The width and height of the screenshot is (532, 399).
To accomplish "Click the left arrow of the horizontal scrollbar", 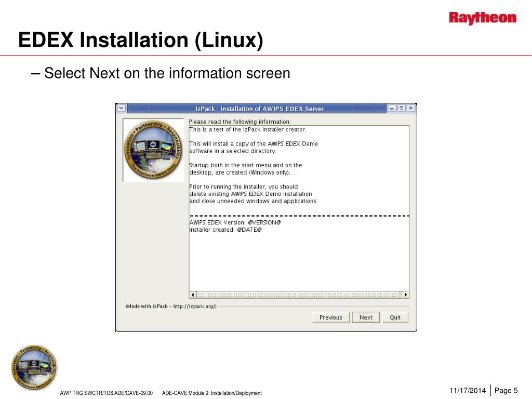I will click(193, 295).
